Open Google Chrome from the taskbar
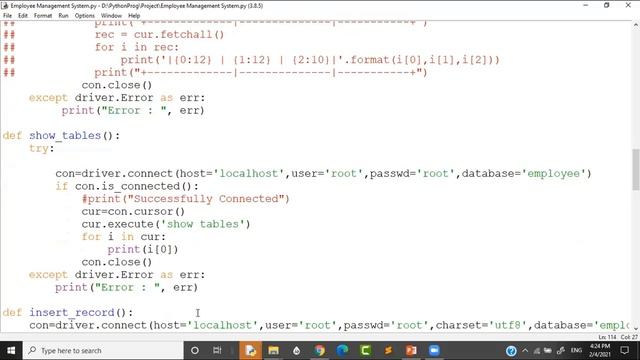The height and width of the screenshot is (360, 640). (x=320, y=351)
